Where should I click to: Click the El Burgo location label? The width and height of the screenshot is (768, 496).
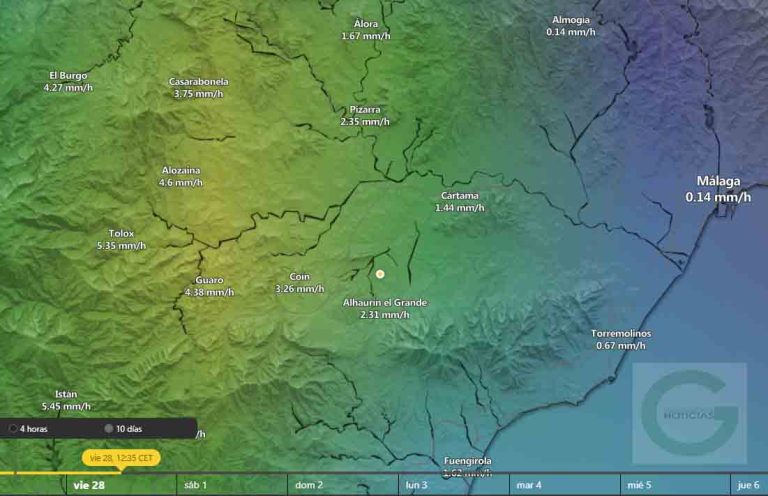[68, 81]
